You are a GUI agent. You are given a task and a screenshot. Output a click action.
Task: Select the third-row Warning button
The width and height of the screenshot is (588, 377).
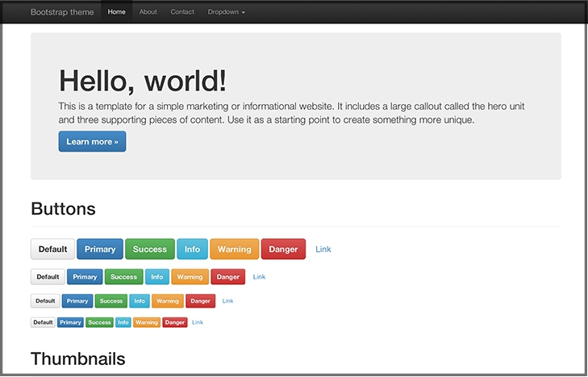[168, 301]
